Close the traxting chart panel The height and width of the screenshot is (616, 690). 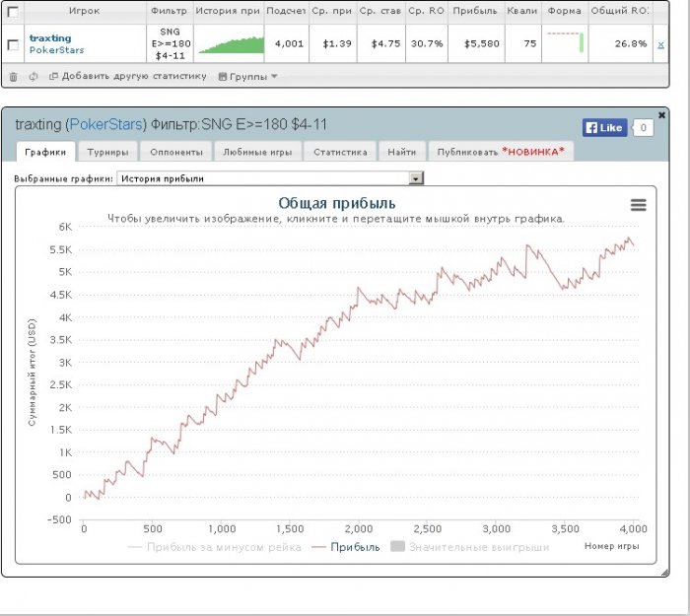click(661, 115)
